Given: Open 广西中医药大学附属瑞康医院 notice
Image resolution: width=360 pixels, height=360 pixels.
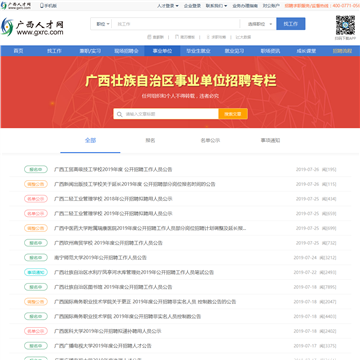Looking at the screenshot, I should pos(150,228).
